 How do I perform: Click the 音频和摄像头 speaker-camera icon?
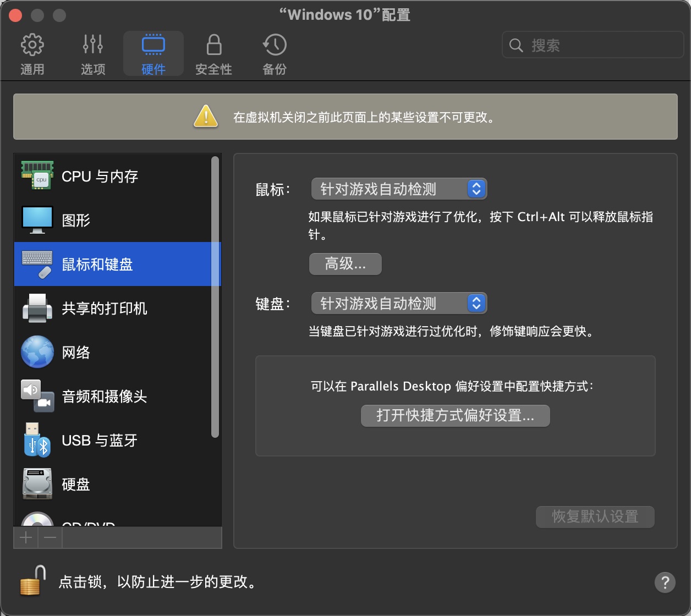pos(37,396)
